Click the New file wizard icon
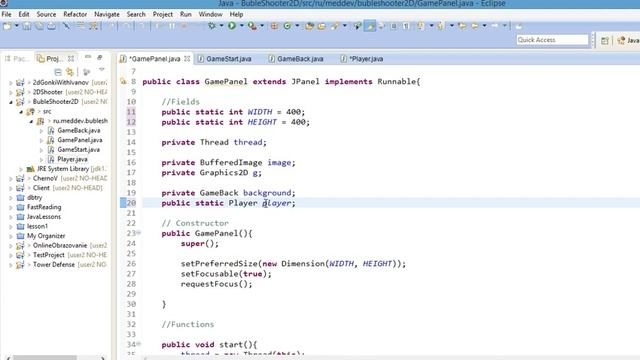Screen dimensions: 640x360 click(x=7, y=26)
